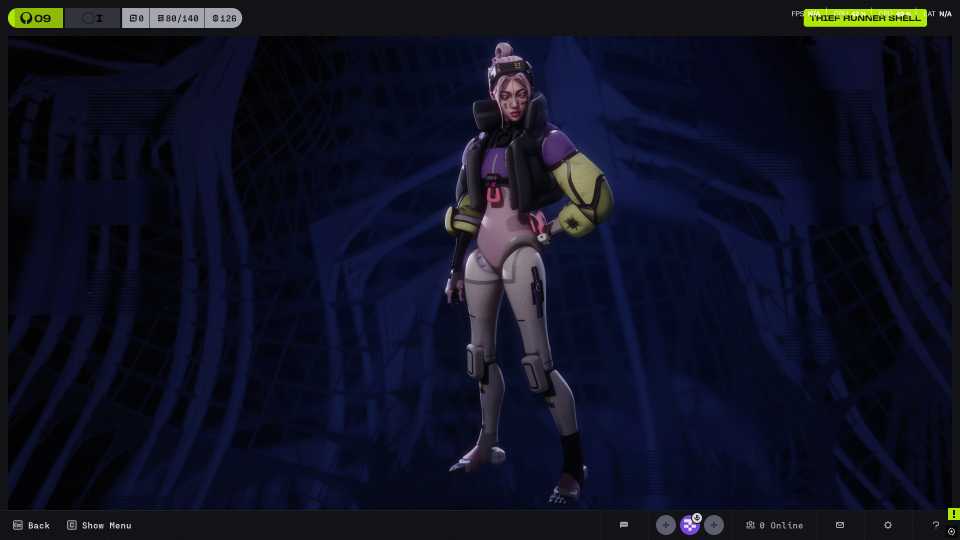The width and height of the screenshot is (960, 540).
Task: Add party member in left empty slot
Action: (x=665, y=525)
